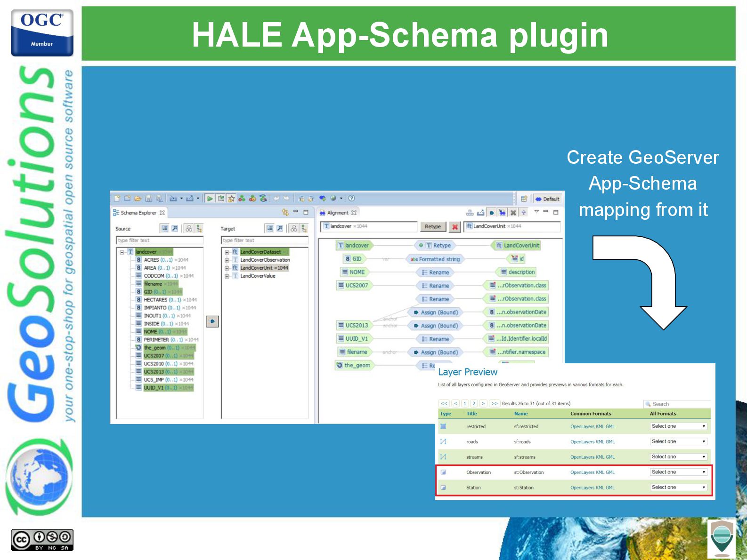Click the polygon type icon for restricted layer
The width and height of the screenshot is (747, 560).
(443, 426)
